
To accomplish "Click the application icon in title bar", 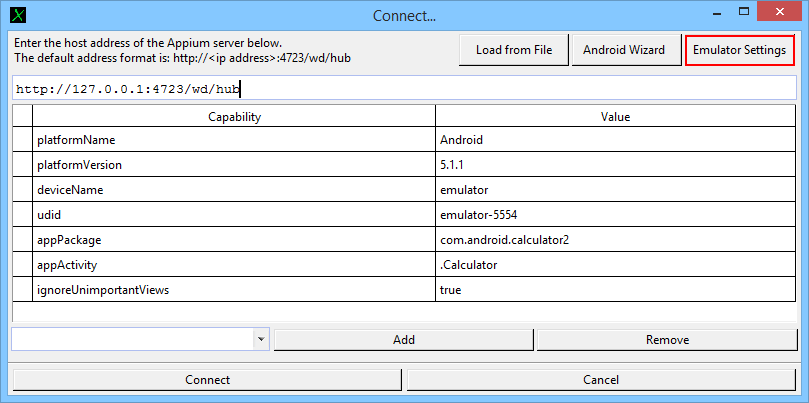I will (x=15, y=15).
